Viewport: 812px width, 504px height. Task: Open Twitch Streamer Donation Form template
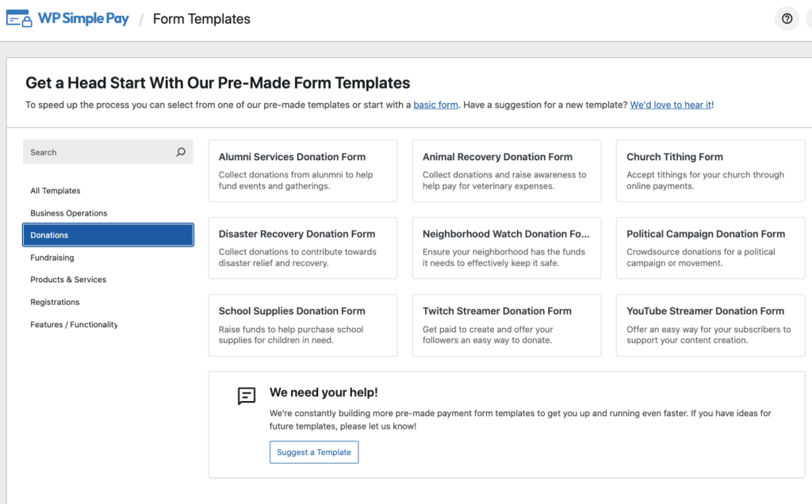pyautogui.click(x=506, y=324)
